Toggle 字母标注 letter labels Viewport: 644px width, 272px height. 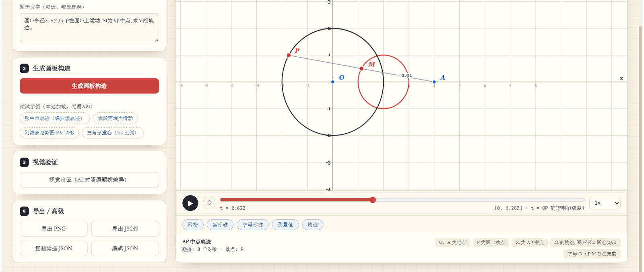253,225
